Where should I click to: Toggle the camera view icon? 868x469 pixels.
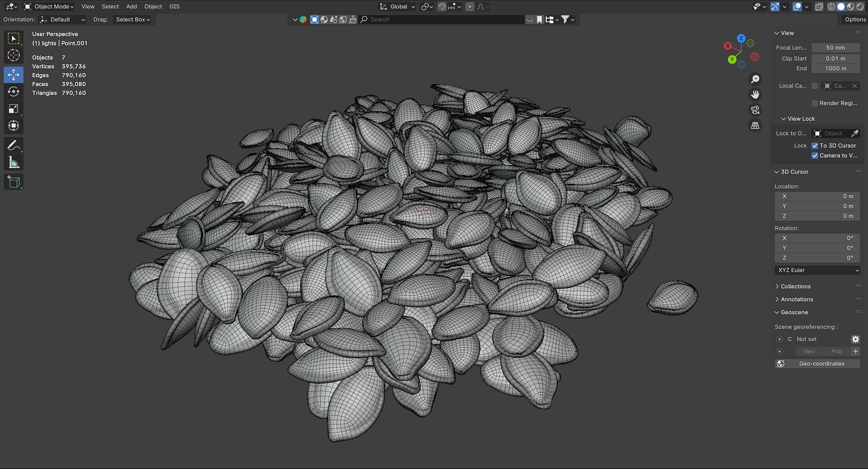pyautogui.click(x=755, y=110)
